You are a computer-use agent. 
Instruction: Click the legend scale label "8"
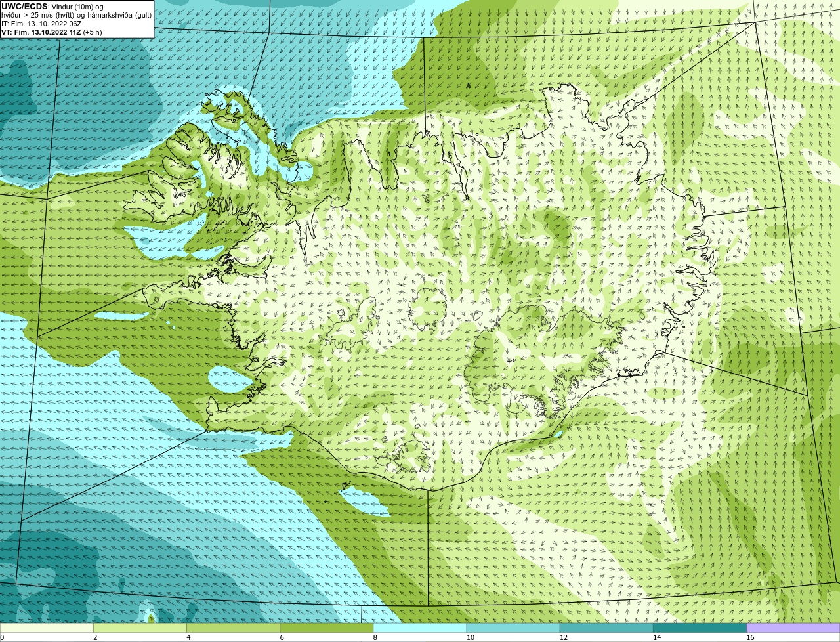[x=375, y=637]
